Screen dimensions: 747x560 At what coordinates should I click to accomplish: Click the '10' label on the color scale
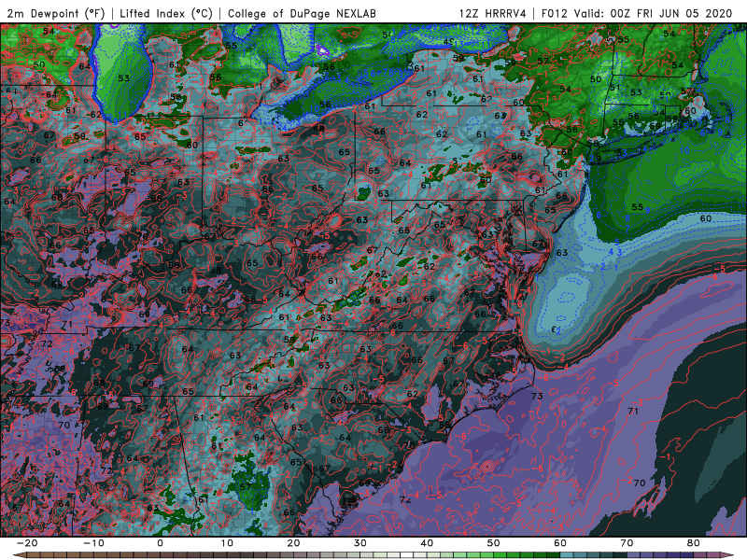pyautogui.click(x=227, y=543)
